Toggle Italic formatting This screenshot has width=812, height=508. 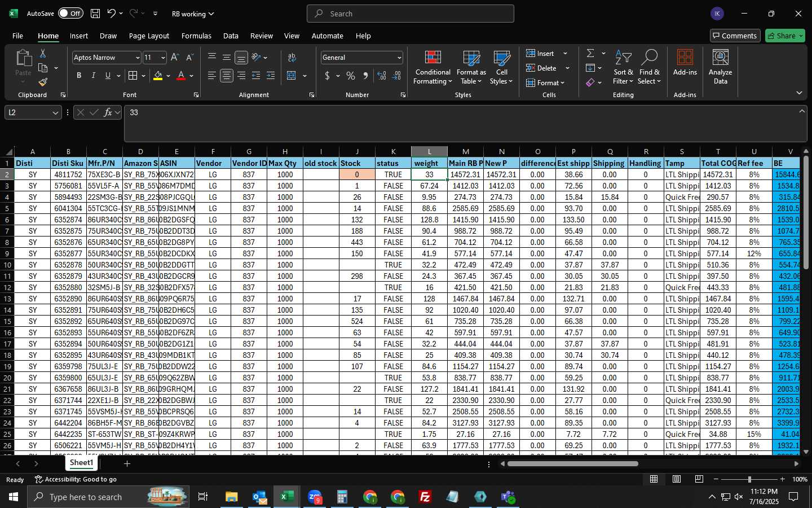click(94, 76)
